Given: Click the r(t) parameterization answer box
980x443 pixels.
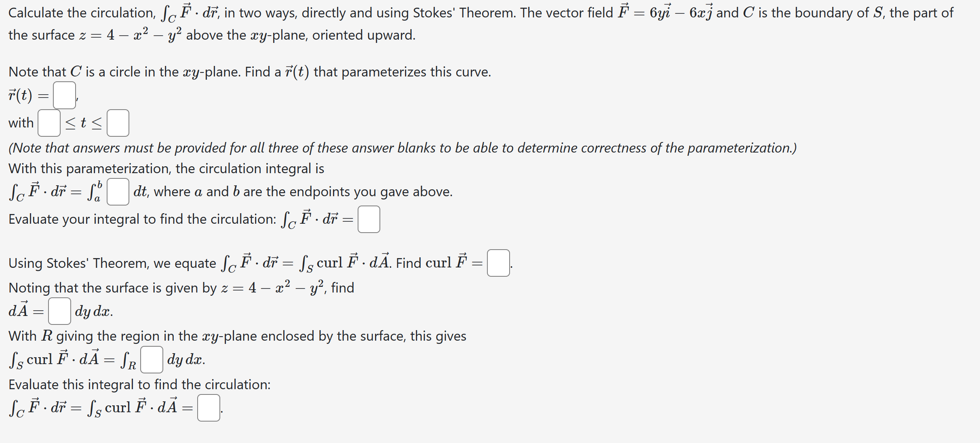Looking at the screenshot, I should pos(64,95).
